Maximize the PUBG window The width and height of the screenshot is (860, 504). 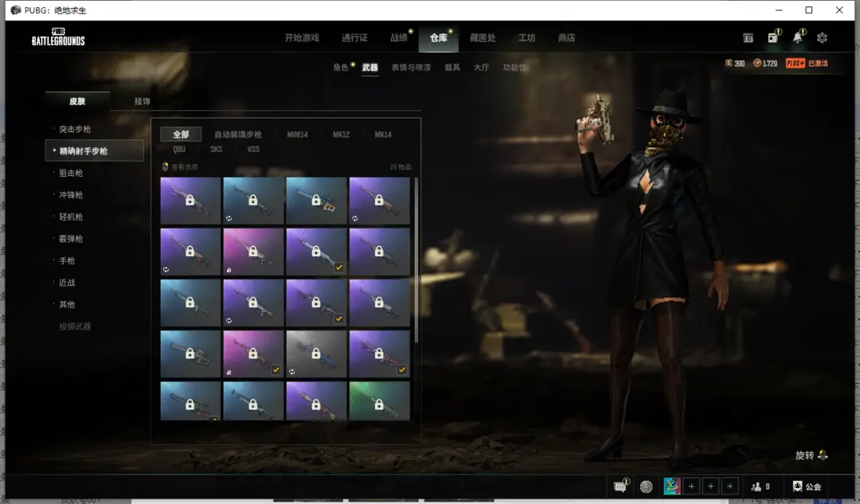[809, 10]
